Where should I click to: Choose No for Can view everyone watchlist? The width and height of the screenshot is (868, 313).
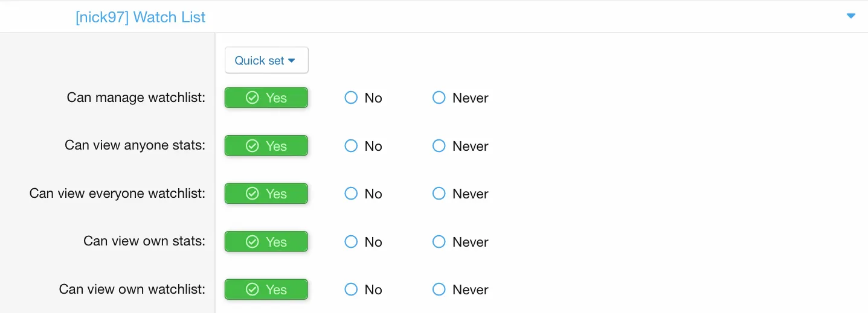[352, 194]
